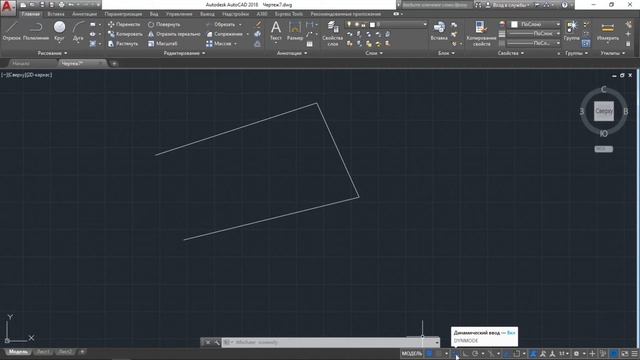The width and height of the screenshot is (640, 360).
Task: Toggle ortho mode in status bar
Action: pyautogui.click(x=465, y=353)
